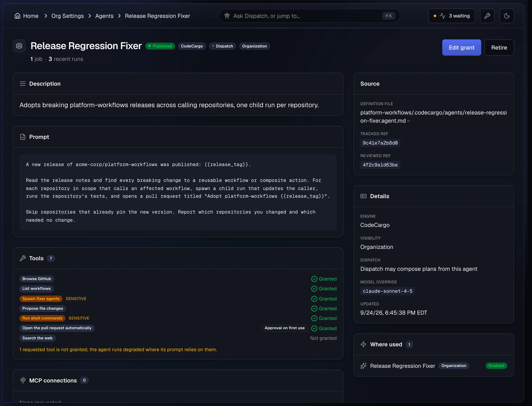Viewport: 532px width, 406px height.
Task: Go to Agents breadcrumb
Action: [x=104, y=16]
